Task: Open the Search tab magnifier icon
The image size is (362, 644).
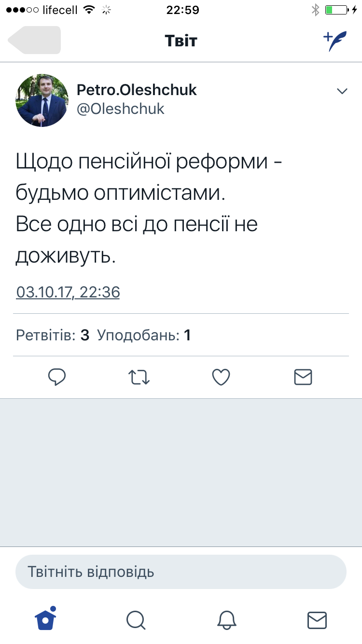Action: 136,620
